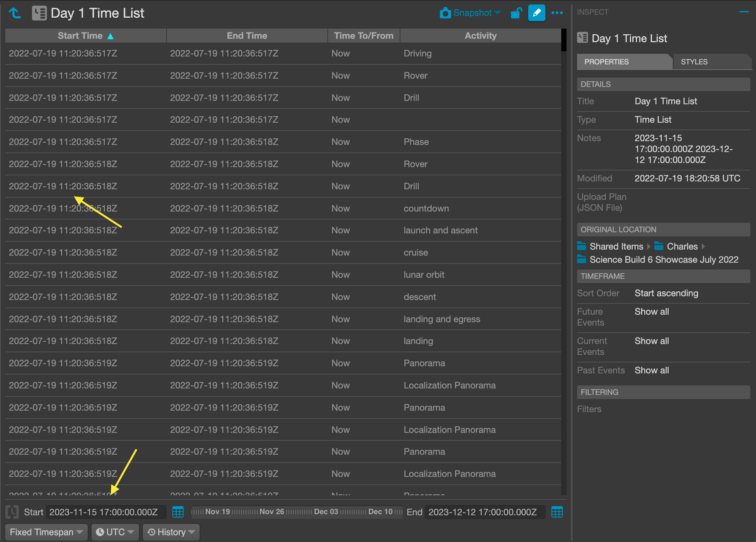Click the Snapshot camera icon
The image size is (756, 542).
446,12
